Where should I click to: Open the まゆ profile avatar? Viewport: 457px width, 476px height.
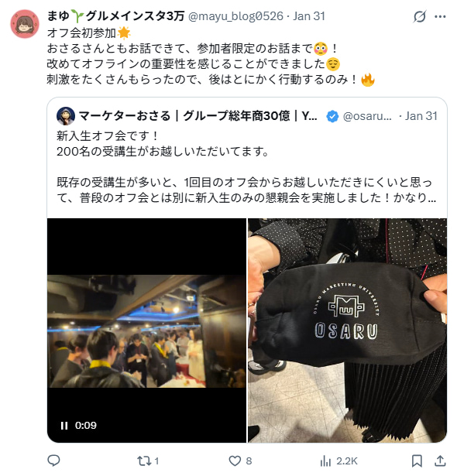click(x=25, y=24)
